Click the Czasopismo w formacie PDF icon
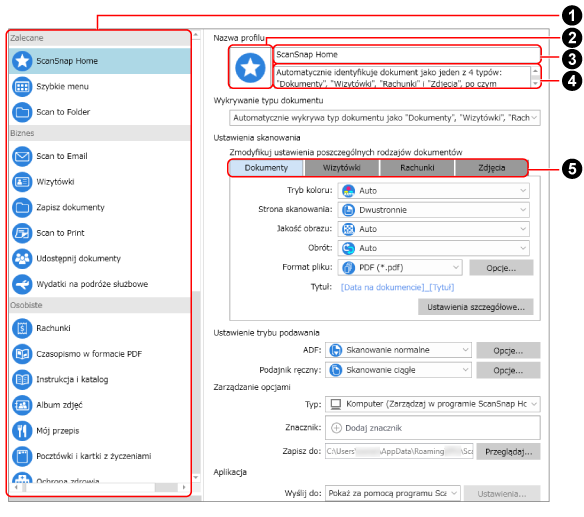 tap(22, 354)
